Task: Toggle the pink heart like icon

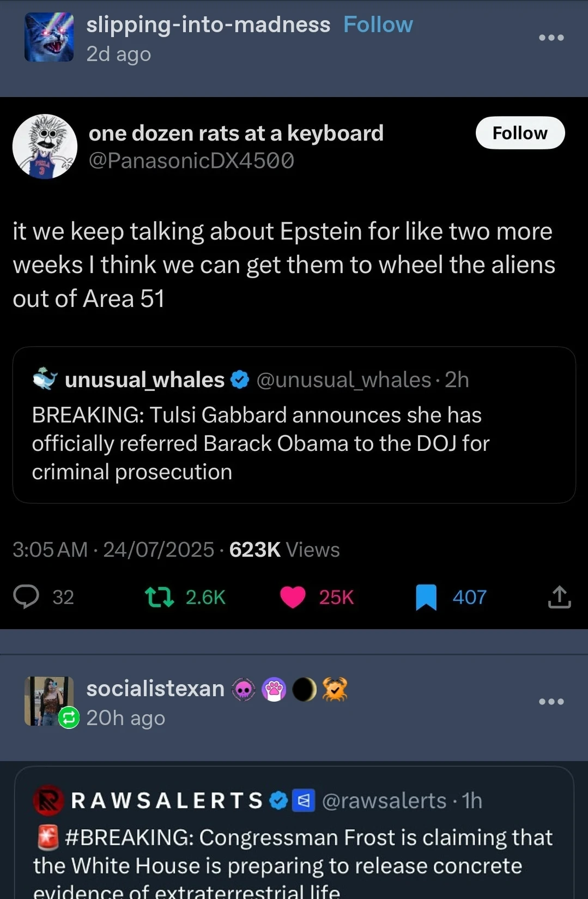Action: coord(293,597)
